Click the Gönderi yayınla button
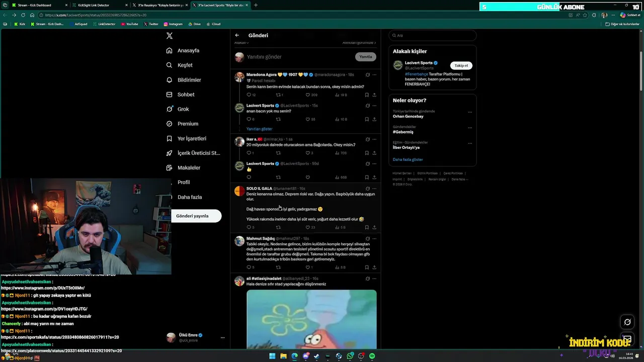Screen dimensions: 644x362 pyautogui.click(x=196, y=216)
